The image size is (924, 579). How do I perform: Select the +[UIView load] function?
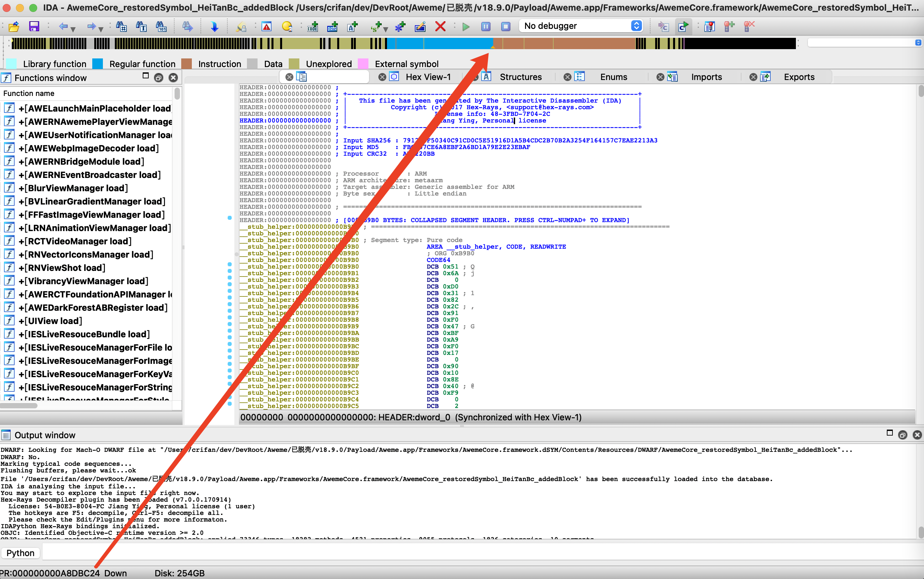(x=50, y=321)
